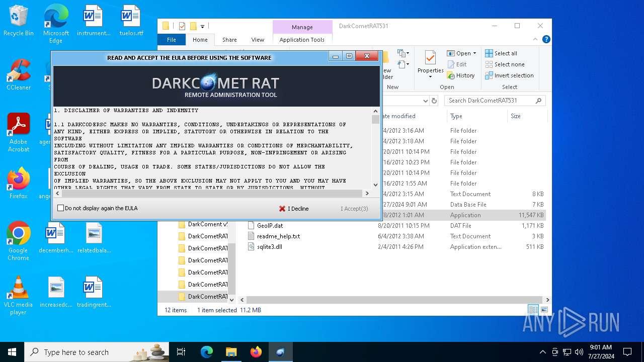Viewport: 644px width, 362px height.
Task: Select the GeoIP.dat file
Action: pos(270,226)
